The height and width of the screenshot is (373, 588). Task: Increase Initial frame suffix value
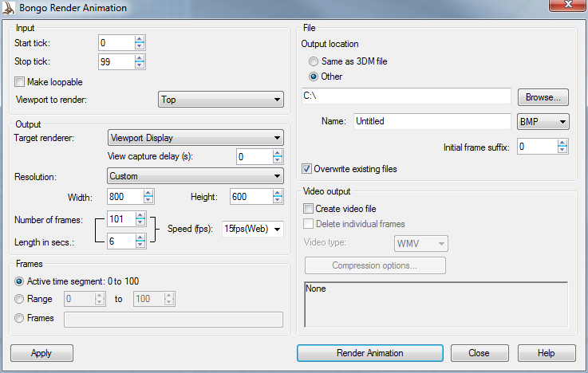click(562, 143)
